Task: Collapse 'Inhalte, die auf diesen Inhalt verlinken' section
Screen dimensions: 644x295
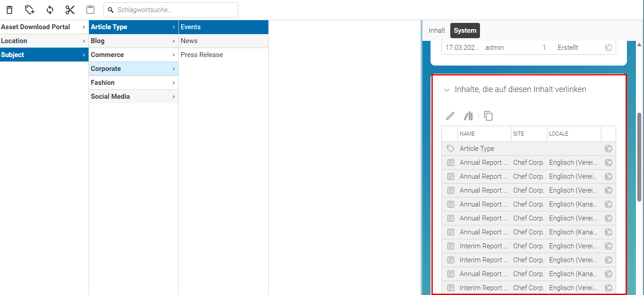Action: coord(446,90)
